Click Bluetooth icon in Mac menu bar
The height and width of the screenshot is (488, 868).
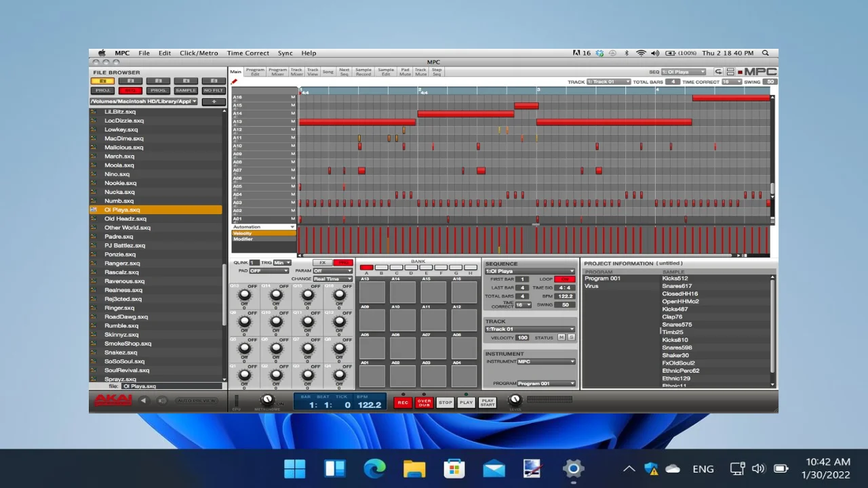pos(627,53)
